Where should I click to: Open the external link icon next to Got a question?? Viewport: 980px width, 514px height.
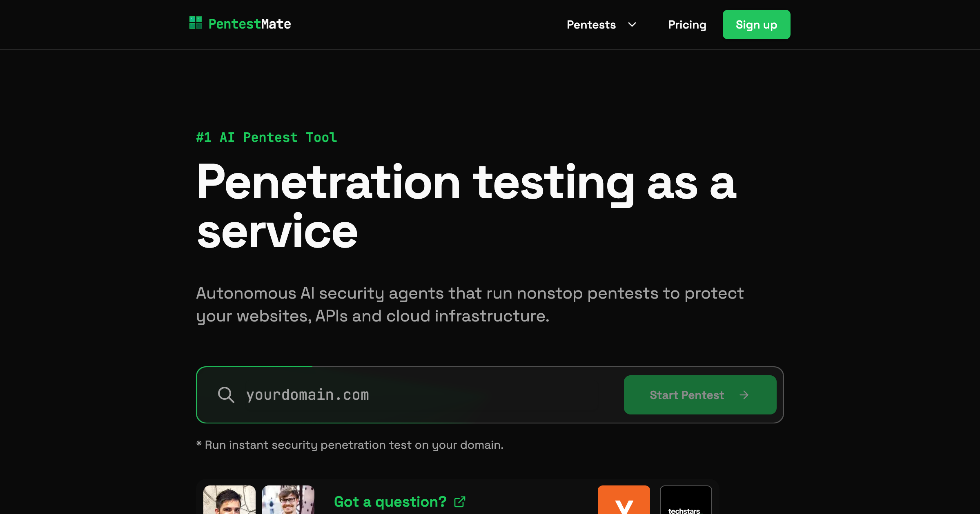[x=461, y=502]
